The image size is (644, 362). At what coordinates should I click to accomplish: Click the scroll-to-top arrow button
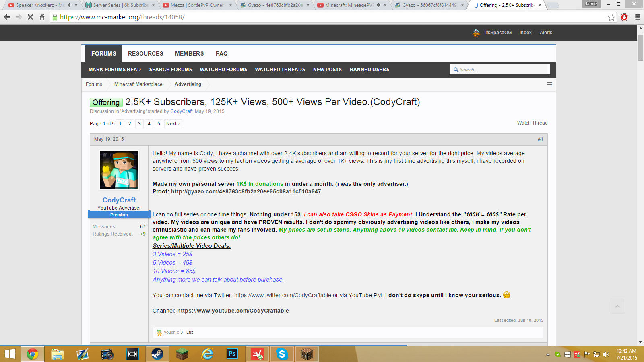click(617, 306)
